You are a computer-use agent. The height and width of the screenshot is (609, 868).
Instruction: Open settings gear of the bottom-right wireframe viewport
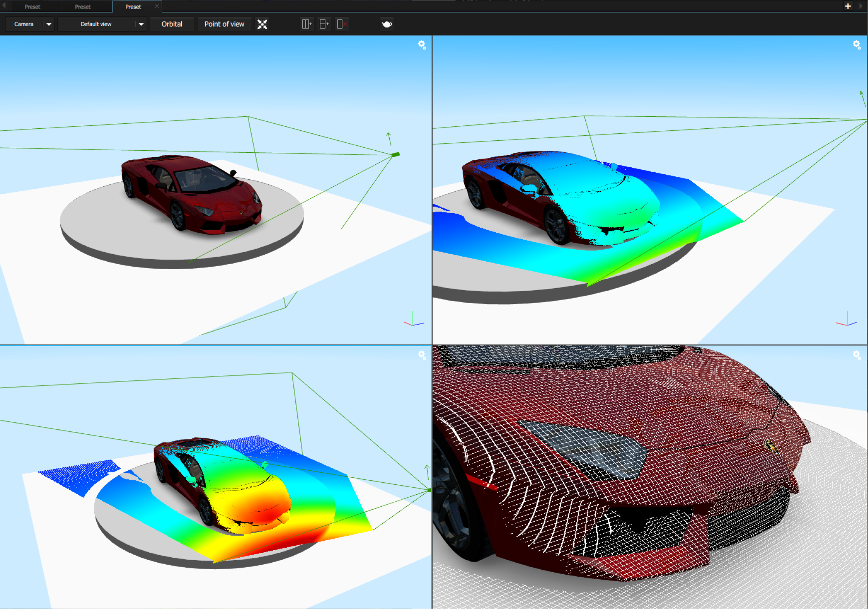point(857,355)
